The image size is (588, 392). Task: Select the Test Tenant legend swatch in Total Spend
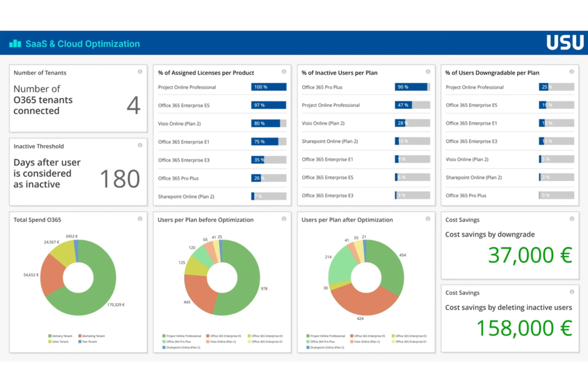point(80,342)
